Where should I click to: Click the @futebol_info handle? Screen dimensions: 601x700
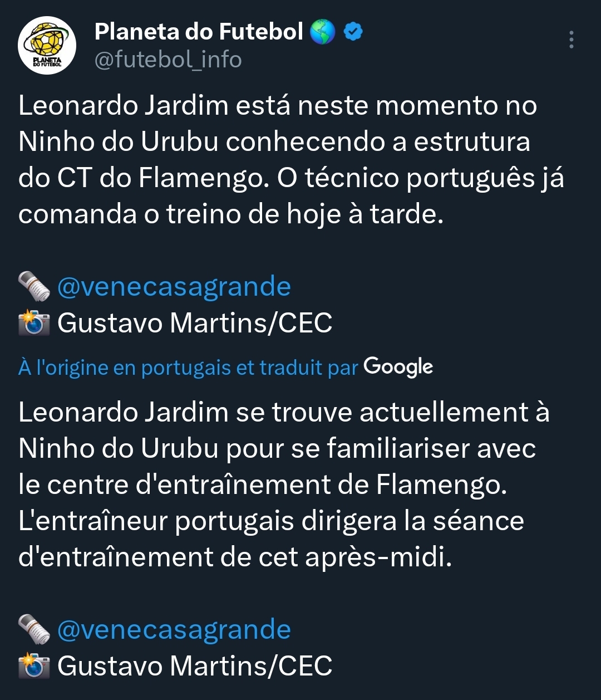pos(168,60)
